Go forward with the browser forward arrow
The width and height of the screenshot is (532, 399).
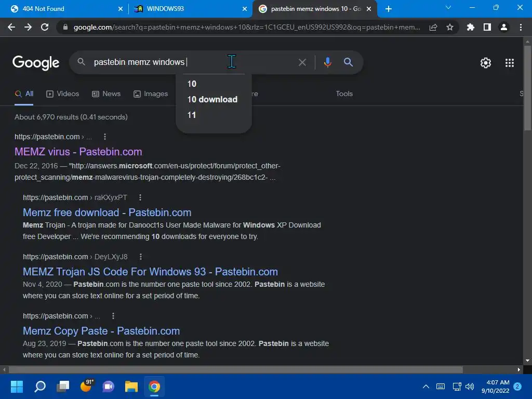28,27
